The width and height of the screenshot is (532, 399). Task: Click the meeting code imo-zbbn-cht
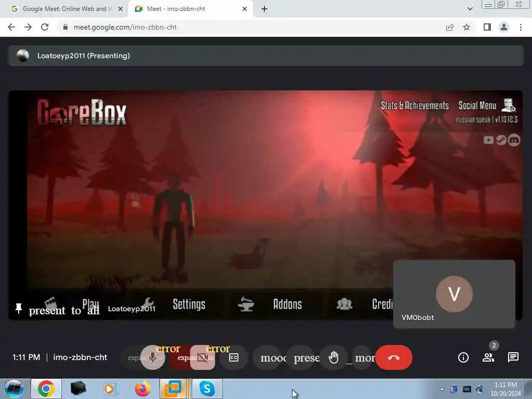click(80, 357)
